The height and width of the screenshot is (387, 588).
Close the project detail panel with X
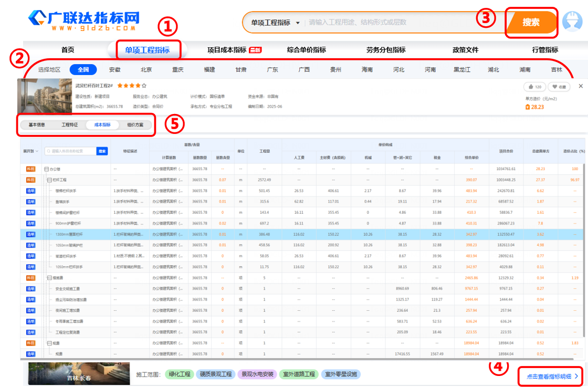tap(581, 86)
